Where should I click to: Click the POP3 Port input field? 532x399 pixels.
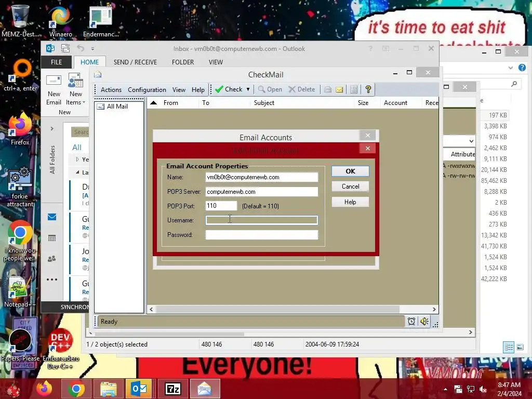pyautogui.click(x=221, y=206)
